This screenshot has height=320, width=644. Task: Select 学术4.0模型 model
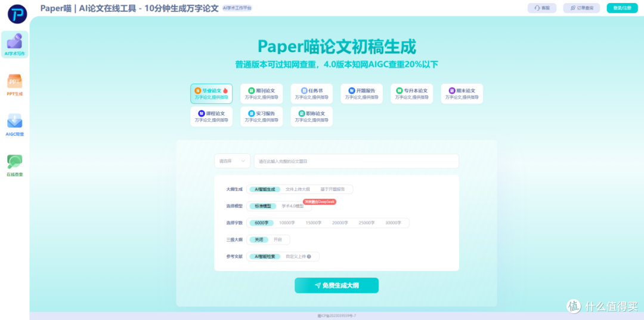coord(292,206)
